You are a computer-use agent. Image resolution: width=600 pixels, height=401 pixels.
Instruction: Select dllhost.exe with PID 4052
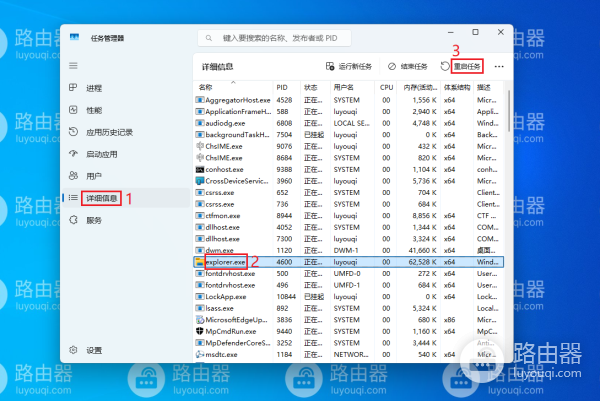(348, 227)
